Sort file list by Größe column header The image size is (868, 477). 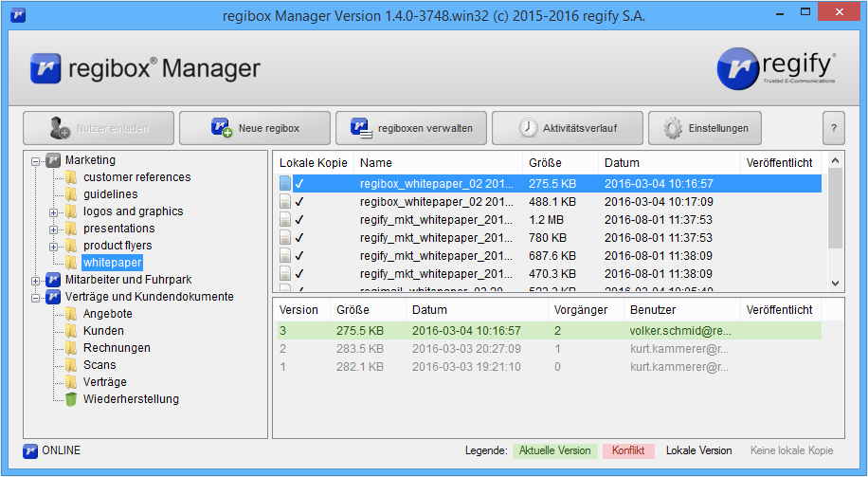(560, 163)
